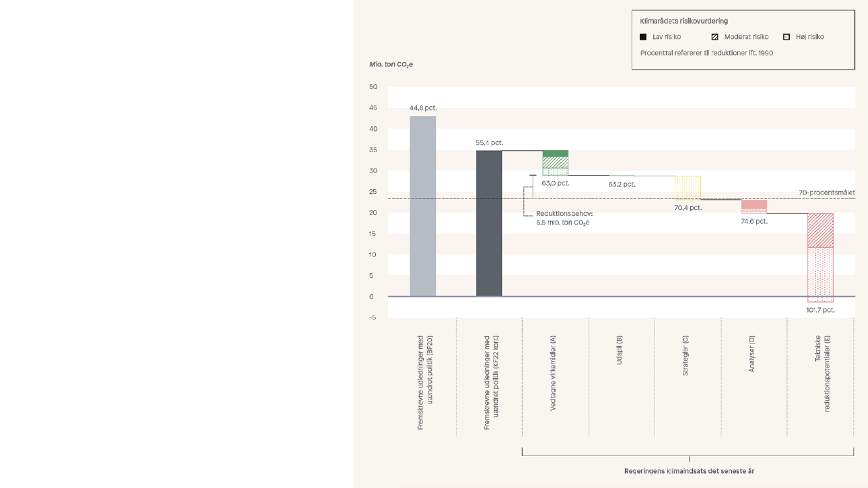
Task: Select the 101,7 pct. data label
Action: 820,310
